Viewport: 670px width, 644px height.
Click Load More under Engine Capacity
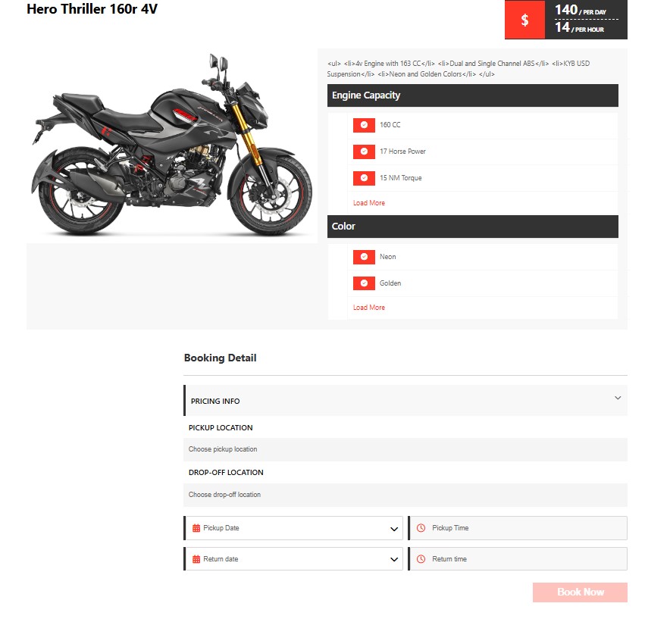click(x=369, y=203)
